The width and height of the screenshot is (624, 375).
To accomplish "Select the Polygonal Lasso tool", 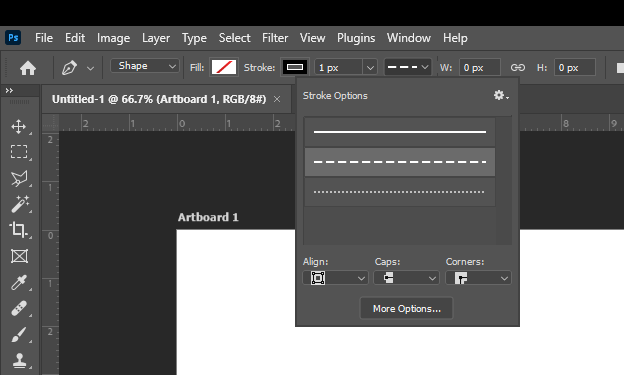I will 19,178.
